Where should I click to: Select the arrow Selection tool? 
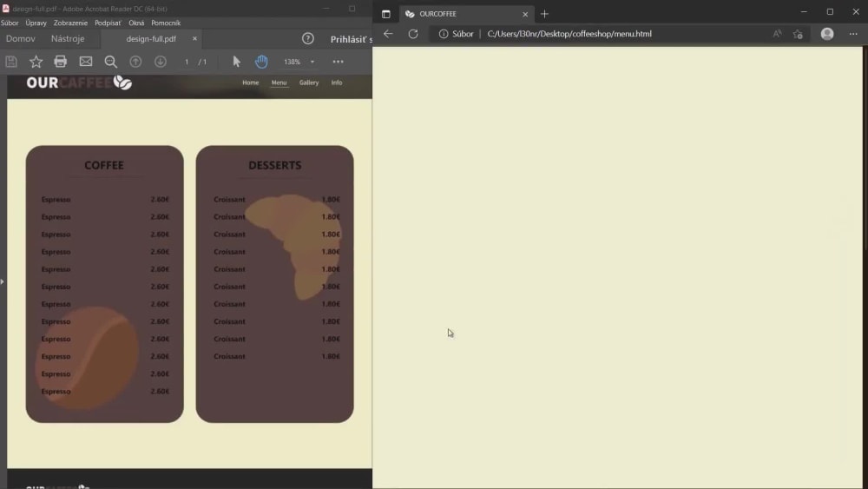[x=236, y=62]
